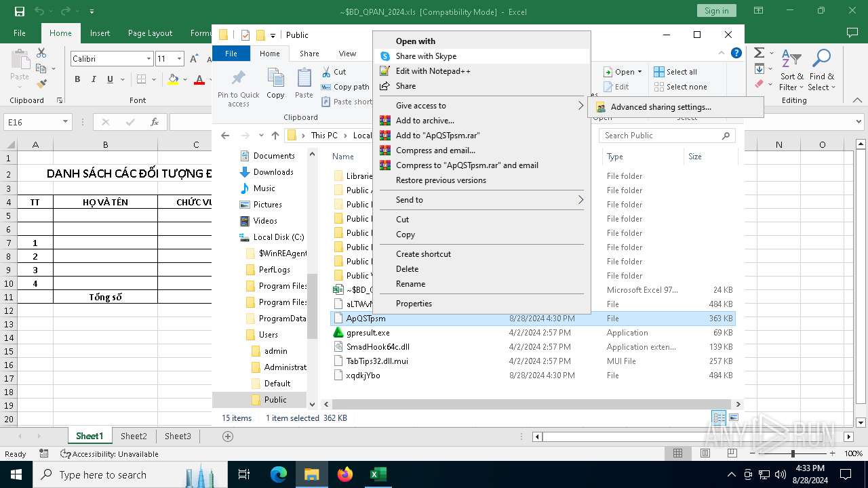Viewport: 868px width, 488px height.
Task: Open Properties from the context menu
Action: click(x=414, y=304)
